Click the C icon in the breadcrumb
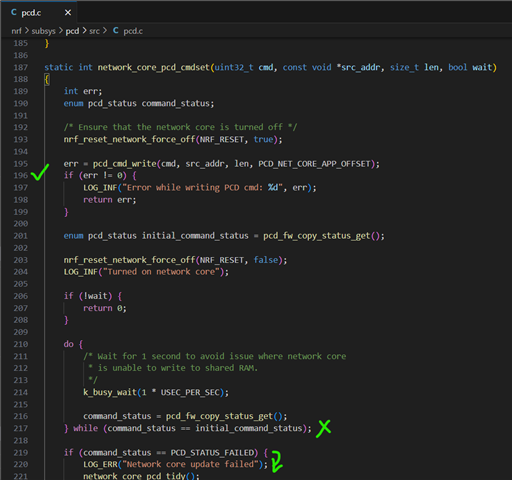The width and height of the screenshot is (512, 480). pyautogui.click(x=116, y=31)
